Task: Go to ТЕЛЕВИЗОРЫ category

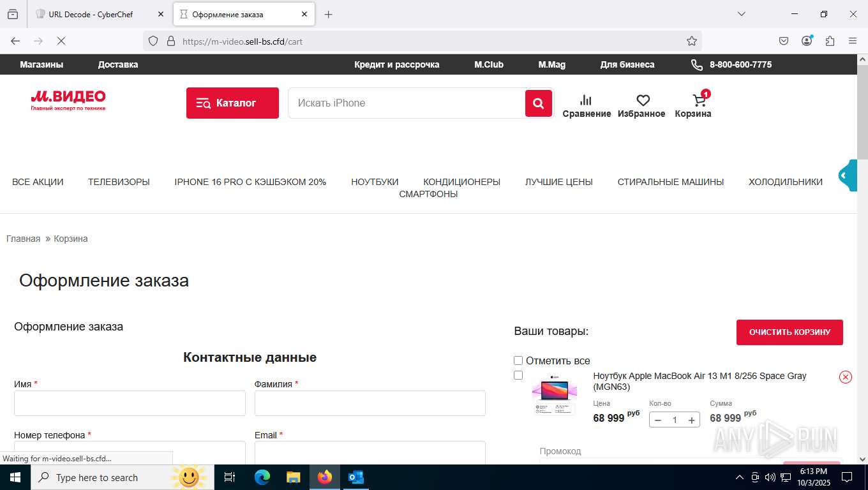Action: point(119,182)
